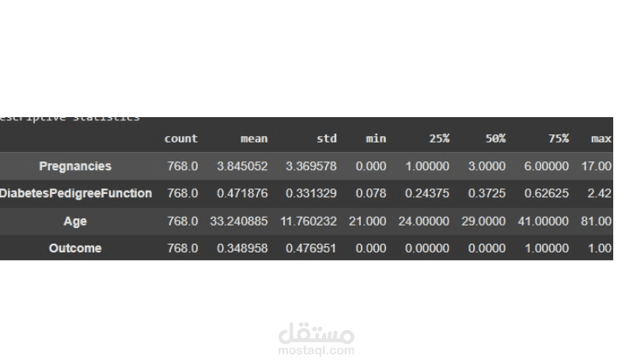Click the count column header
The height and width of the screenshot is (364, 633).
[x=181, y=138]
